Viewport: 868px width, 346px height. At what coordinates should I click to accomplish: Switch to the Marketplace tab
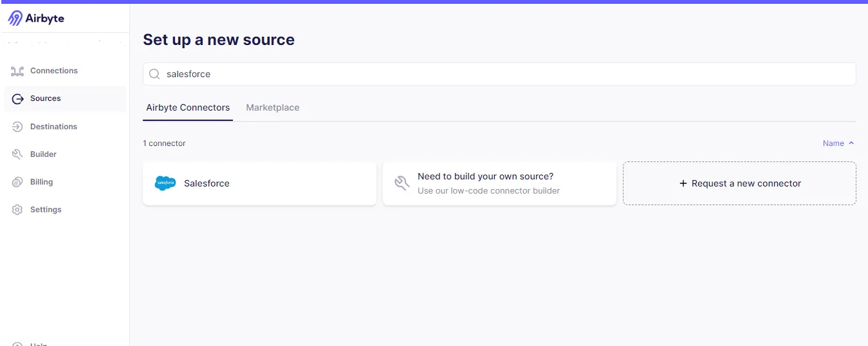tap(273, 107)
